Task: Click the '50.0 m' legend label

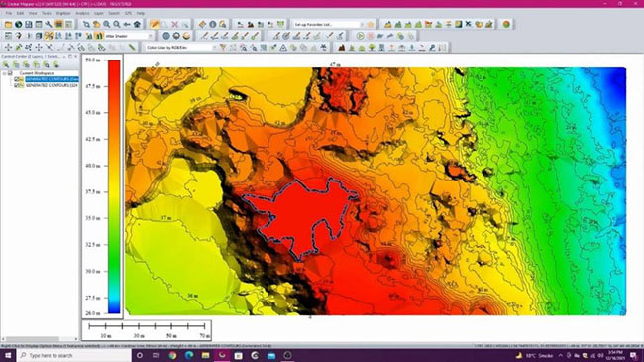Action: pyautogui.click(x=93, y=60)
